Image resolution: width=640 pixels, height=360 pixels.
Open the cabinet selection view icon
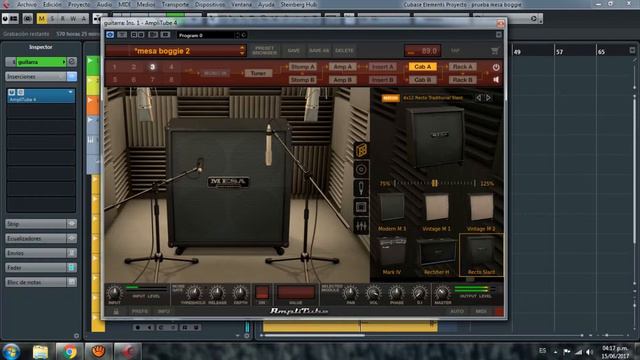[x=361, y=151]
